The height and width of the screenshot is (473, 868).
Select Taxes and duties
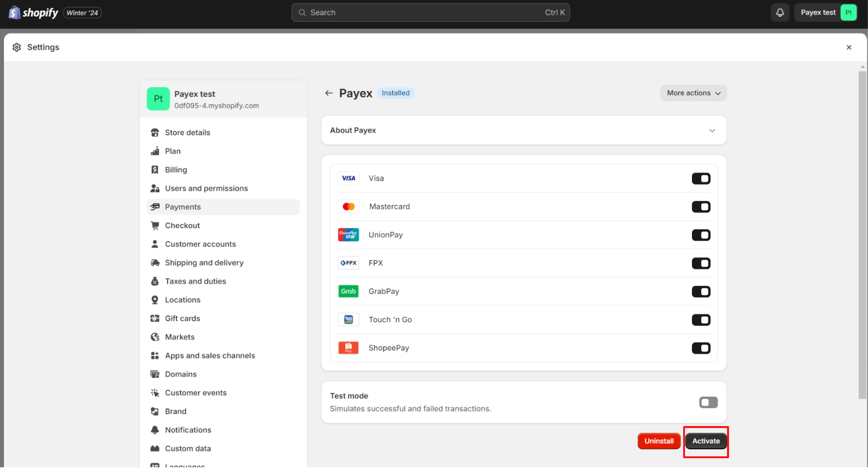(x=223, y=282)
